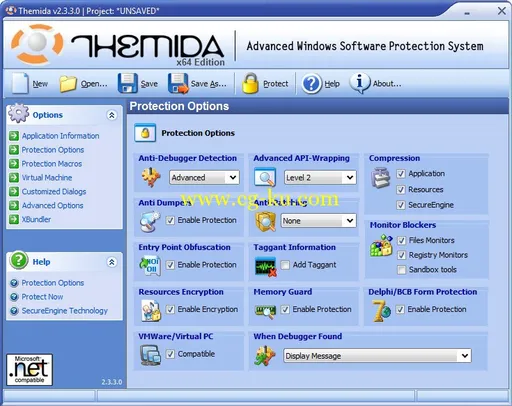Collapse the Options panel chevron
This screenshot has height=406, width=512.
[112, 115]
